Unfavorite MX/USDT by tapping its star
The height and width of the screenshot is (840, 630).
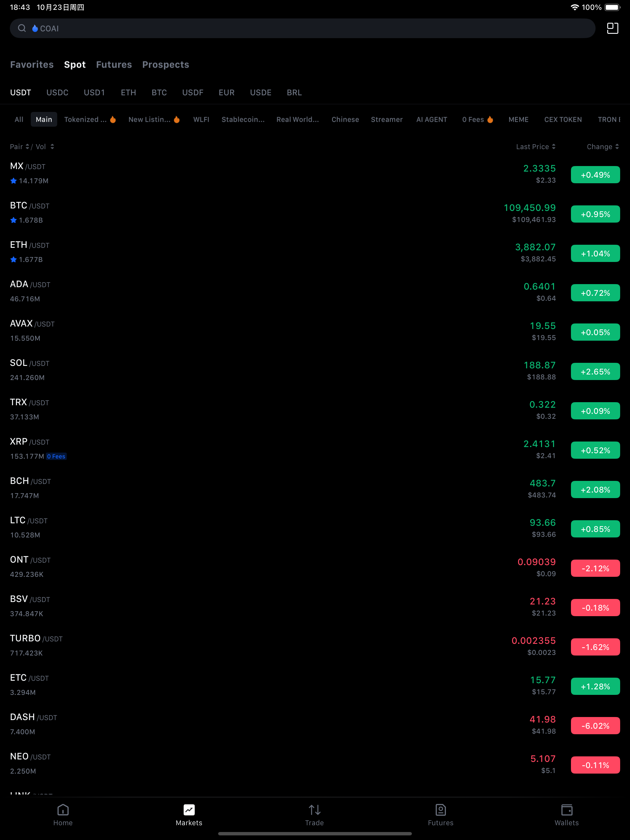(13, 181)
